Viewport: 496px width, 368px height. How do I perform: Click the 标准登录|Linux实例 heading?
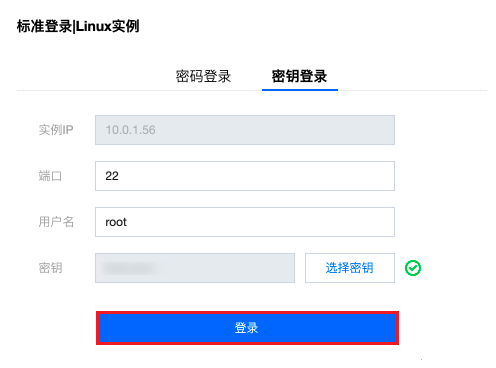[78, 26]
